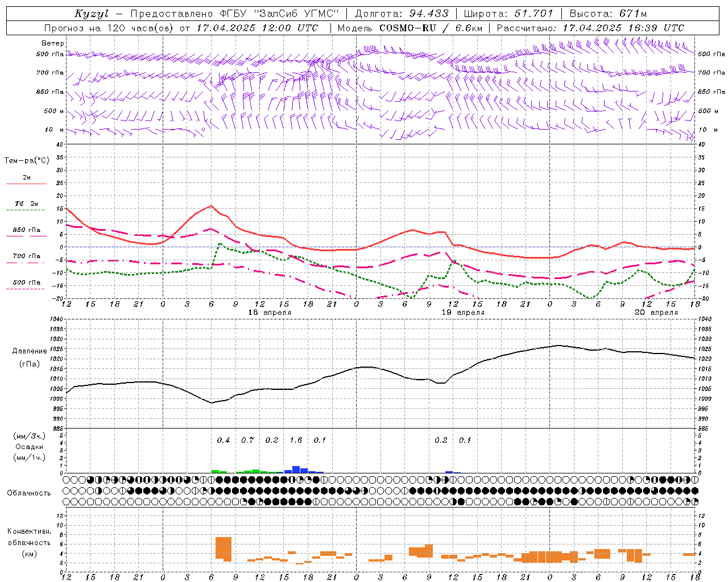Click the model name COSMO-RU / 6.6км
This screenshot has height=582, width=728.
click(x=431, y=28)
